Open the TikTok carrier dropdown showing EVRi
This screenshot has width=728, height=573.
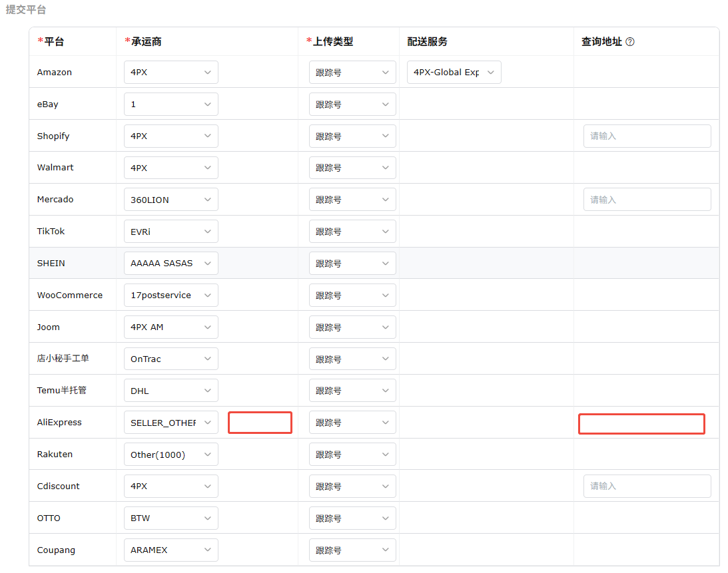pyautogui.click(x=171, y=232)
